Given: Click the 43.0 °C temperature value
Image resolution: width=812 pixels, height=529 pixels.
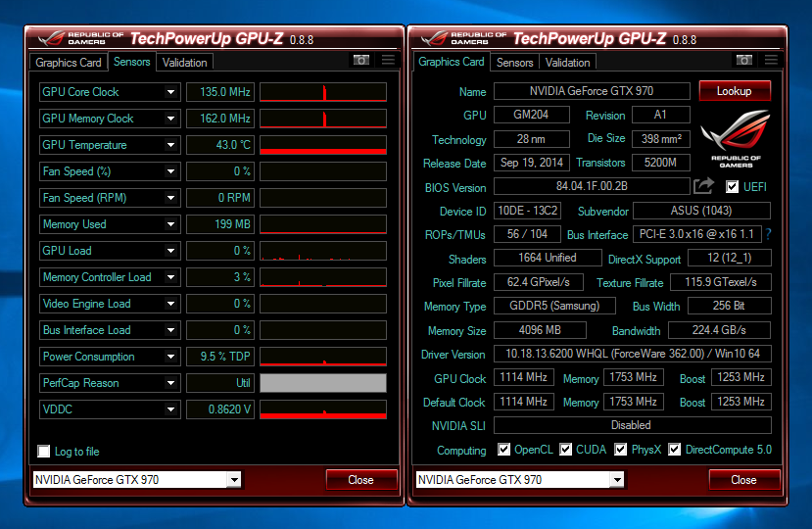Looking at the screenshot, I should pyautogui.click(x=220, y=145).
